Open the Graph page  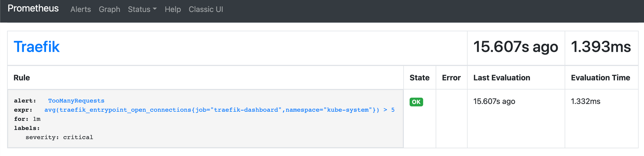[109, 9]
